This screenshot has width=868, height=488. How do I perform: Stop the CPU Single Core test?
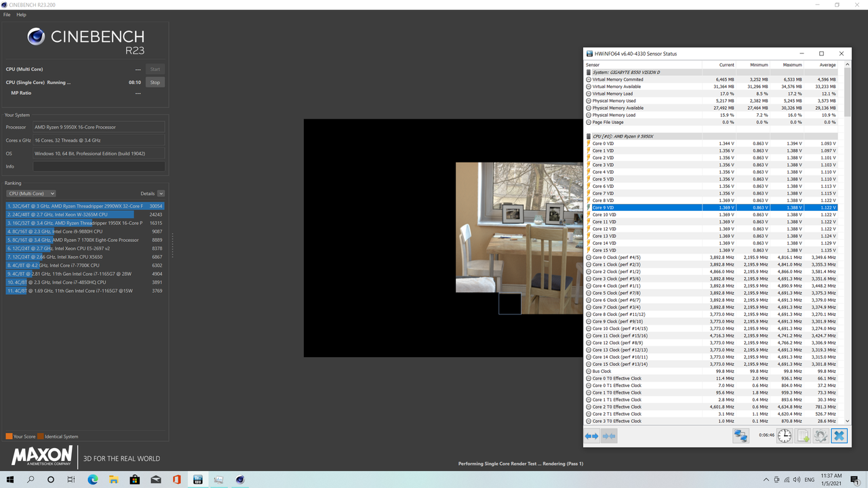pos(155,82)
